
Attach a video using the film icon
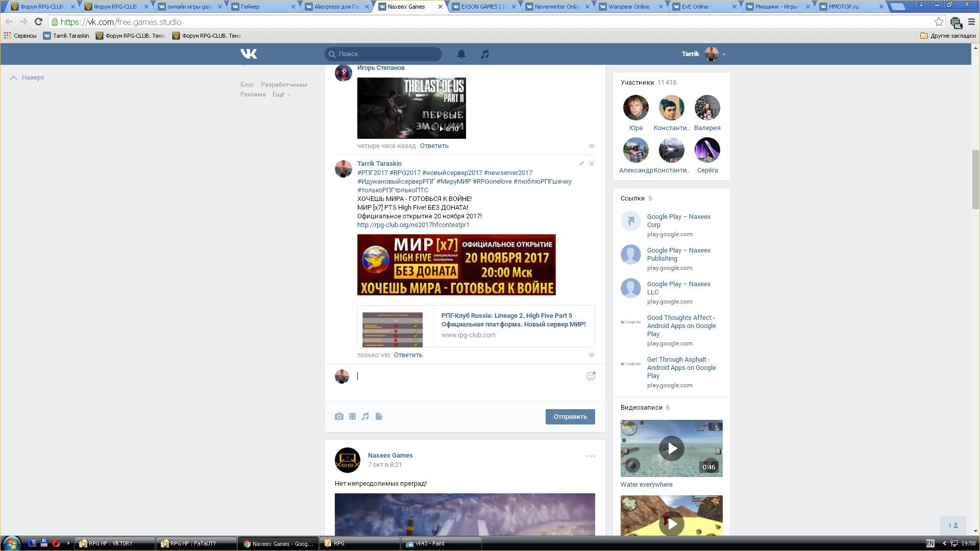click(352, 416)
